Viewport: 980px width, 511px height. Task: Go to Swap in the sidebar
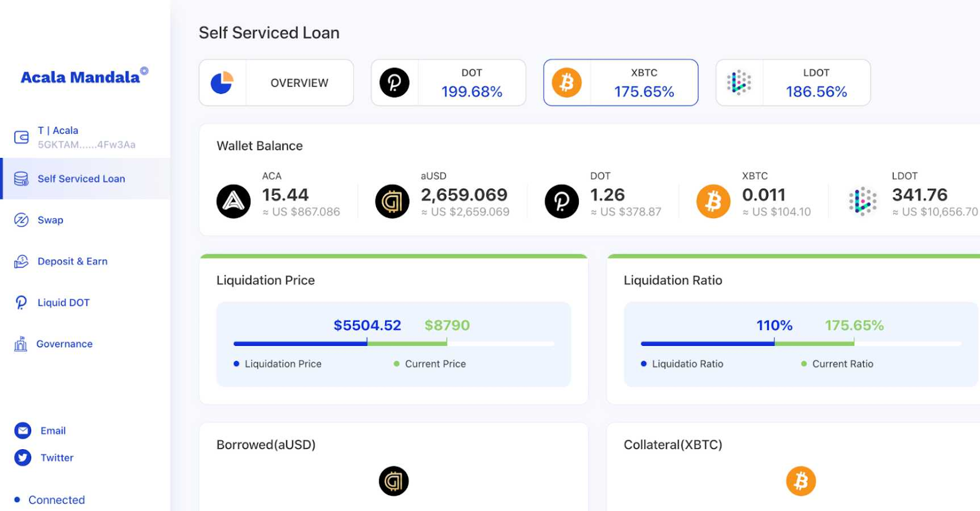50,220
